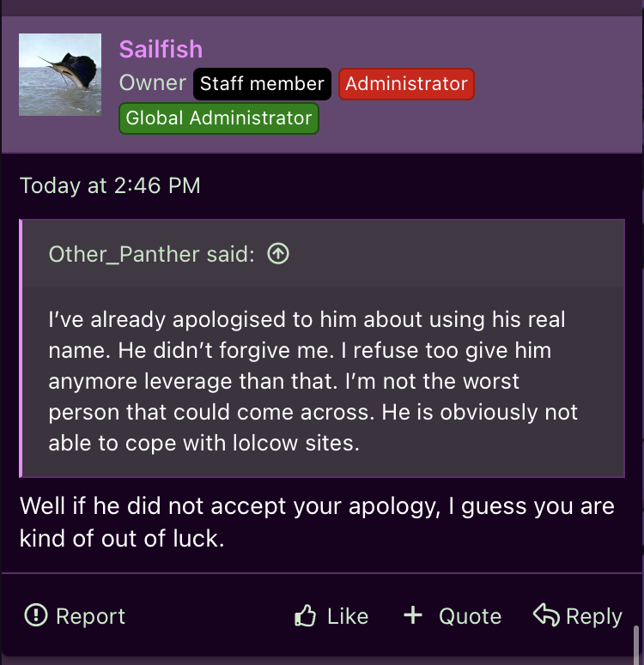644x665 pixels.
Task: Click the Staff member badge
Action: pyautogui.click(x=262, y=84)
